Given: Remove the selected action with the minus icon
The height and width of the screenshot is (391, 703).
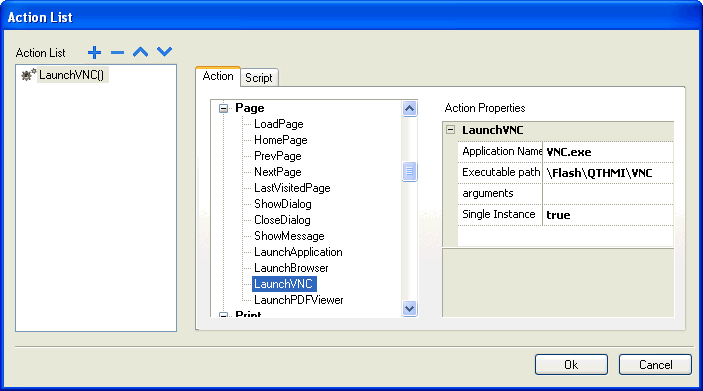Looking at the screenshot, I should point(117,52).
